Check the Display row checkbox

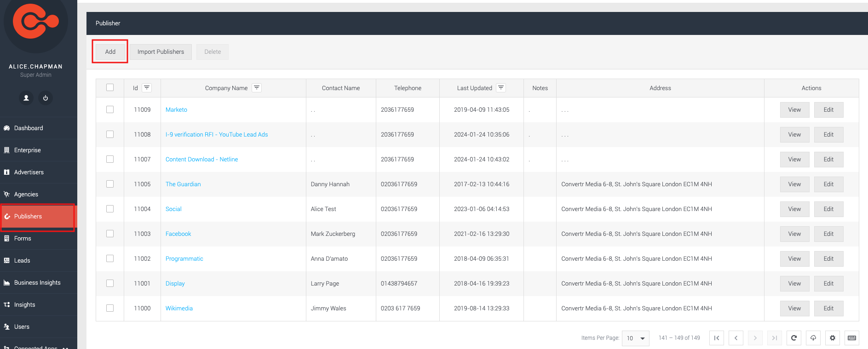point(110,283)
